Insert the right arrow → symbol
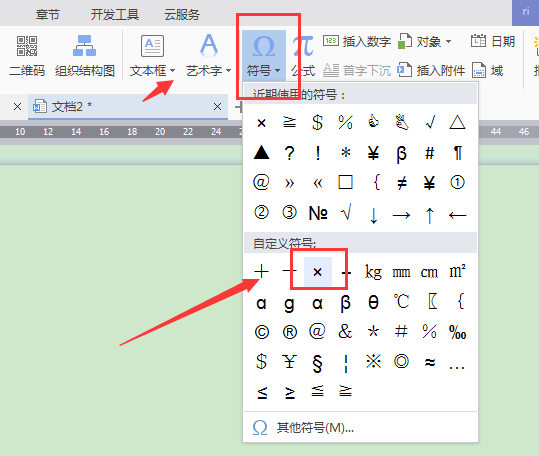Image resolution: width=539 pixels, height=456 pixels. [402, 215]
